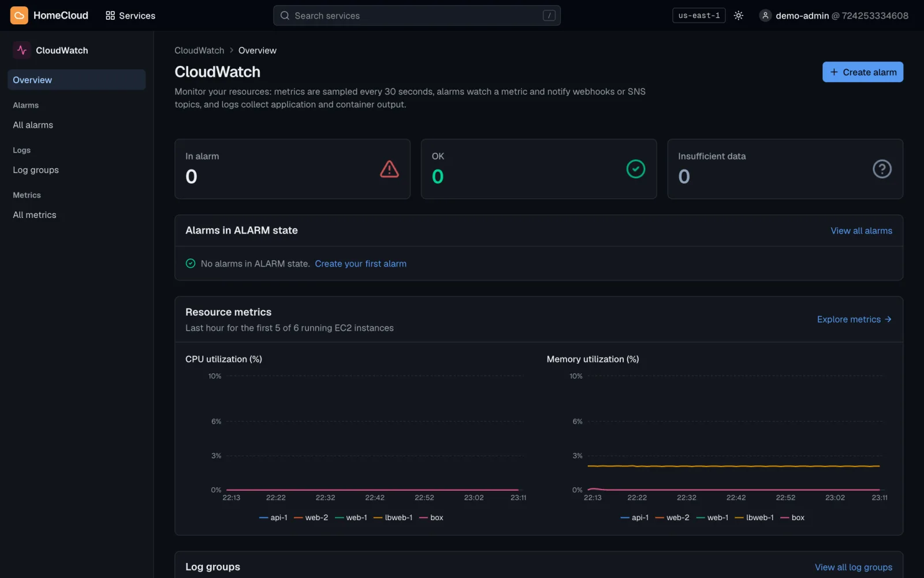Click the CloudWatch pulse icon in sidebar

click(x=22, y=50)
